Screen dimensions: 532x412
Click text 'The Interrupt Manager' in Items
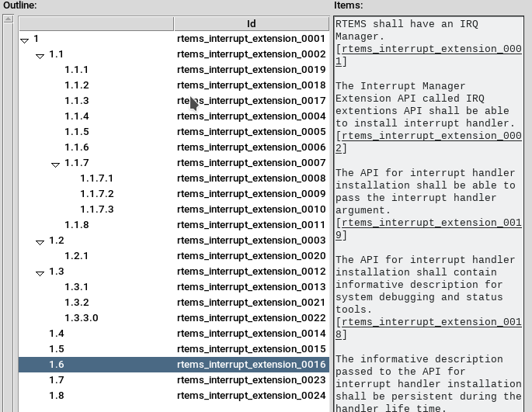coord(400,86)
